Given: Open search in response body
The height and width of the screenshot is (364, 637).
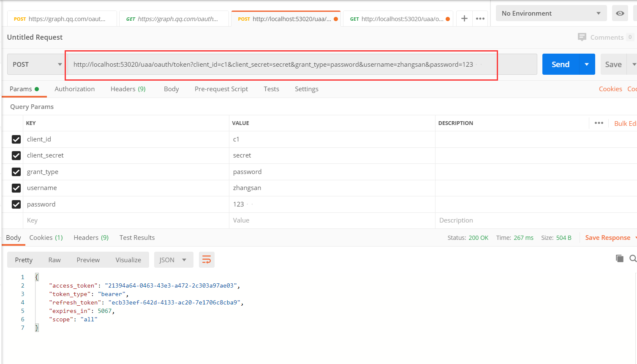Looking at the screenshot, I should pyautogui.click(x=632, y=258).
